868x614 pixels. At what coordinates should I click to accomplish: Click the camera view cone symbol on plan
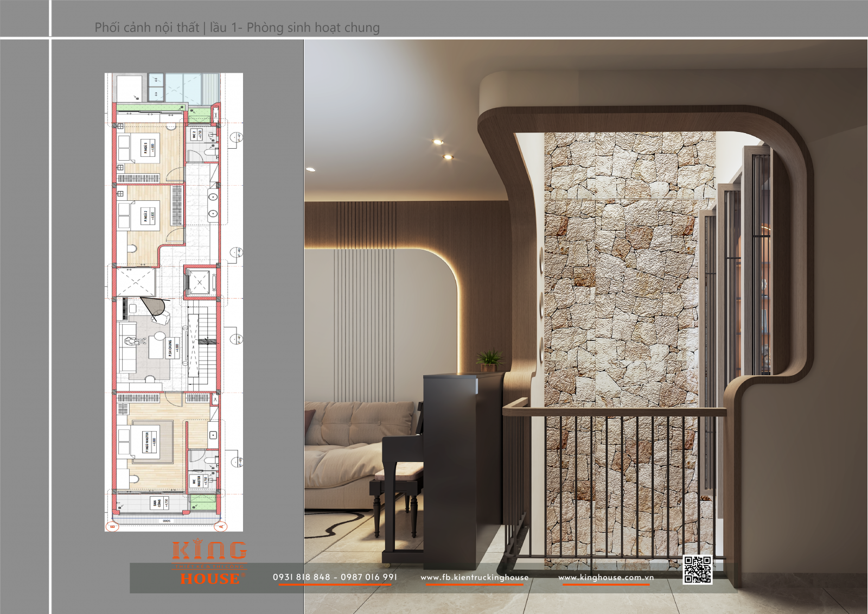(154, 306)
